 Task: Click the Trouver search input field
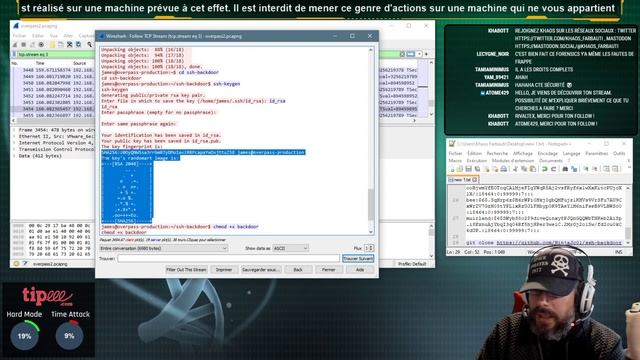click(229, 258)
